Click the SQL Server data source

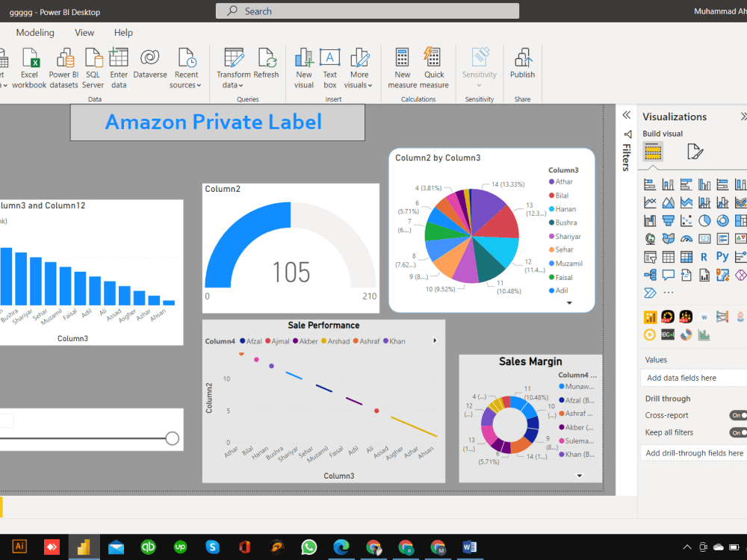pyautogui.click(x=93, y=68)
